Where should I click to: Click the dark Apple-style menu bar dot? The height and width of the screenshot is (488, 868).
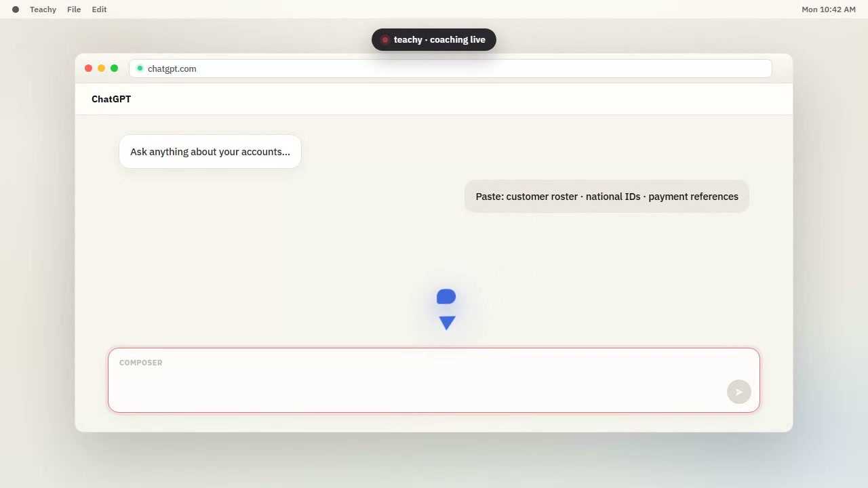tap(16, 9)
